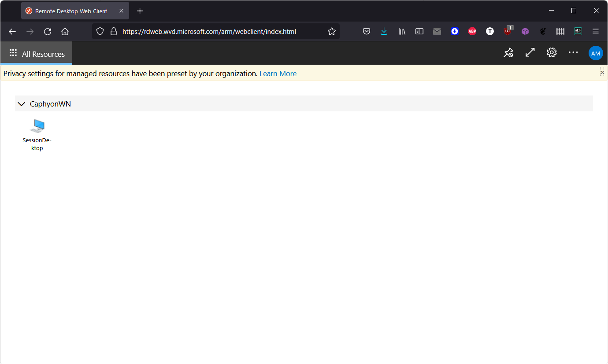Go to the browser home page
This screenshot has height=364, width=608.
65,31
